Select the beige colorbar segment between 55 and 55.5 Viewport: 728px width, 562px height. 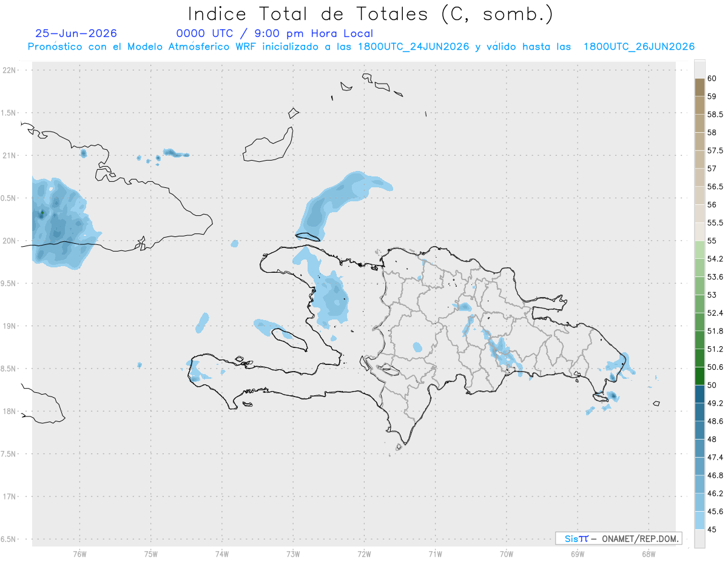tap(699, 232)
